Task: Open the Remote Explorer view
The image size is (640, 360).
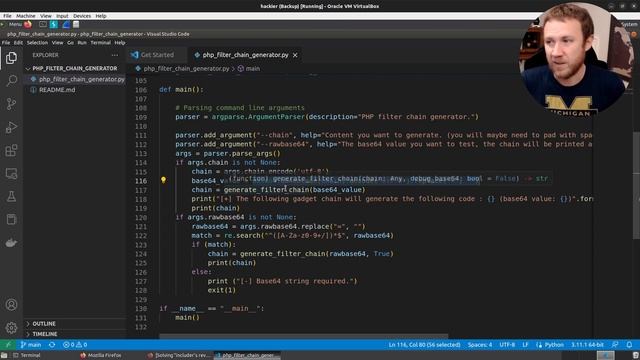Action: pyautogui.click(x=11, y=173)
